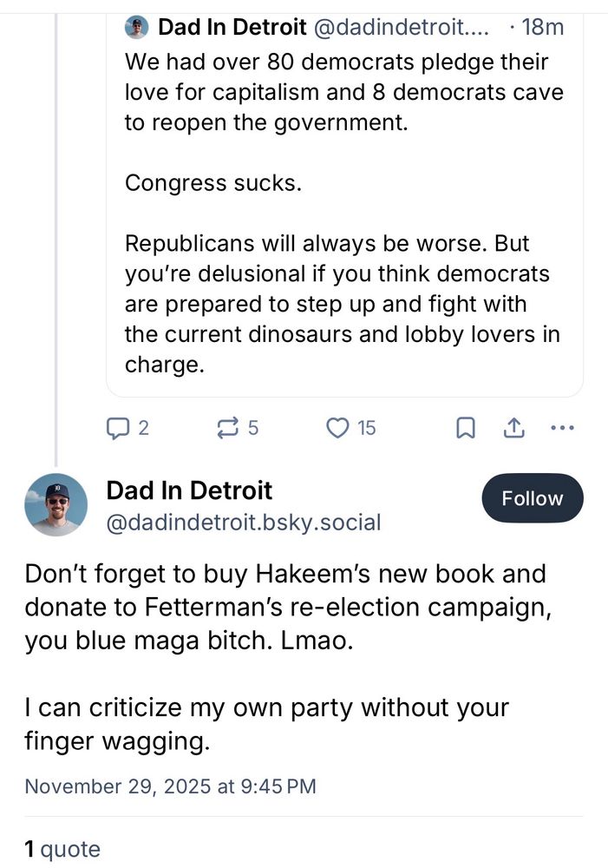Image resolution: width=608 pixels, height=868 pixels.
Task: Click Dad In Detroit name in the top post
Action: coord(232,28)
